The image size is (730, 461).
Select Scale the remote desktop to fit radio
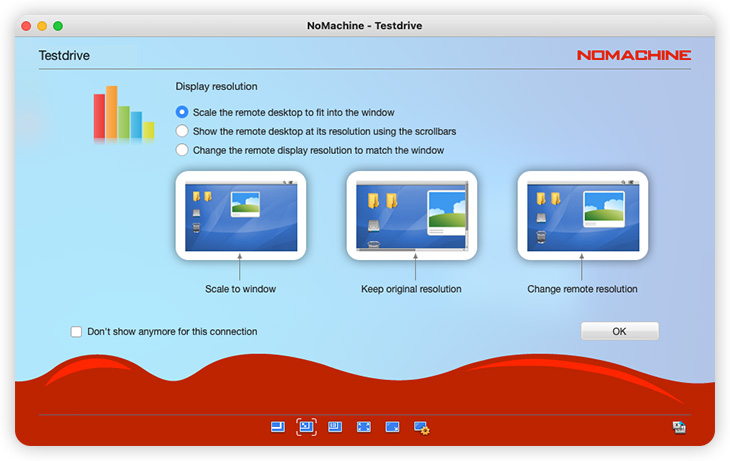tap(182, 112)
